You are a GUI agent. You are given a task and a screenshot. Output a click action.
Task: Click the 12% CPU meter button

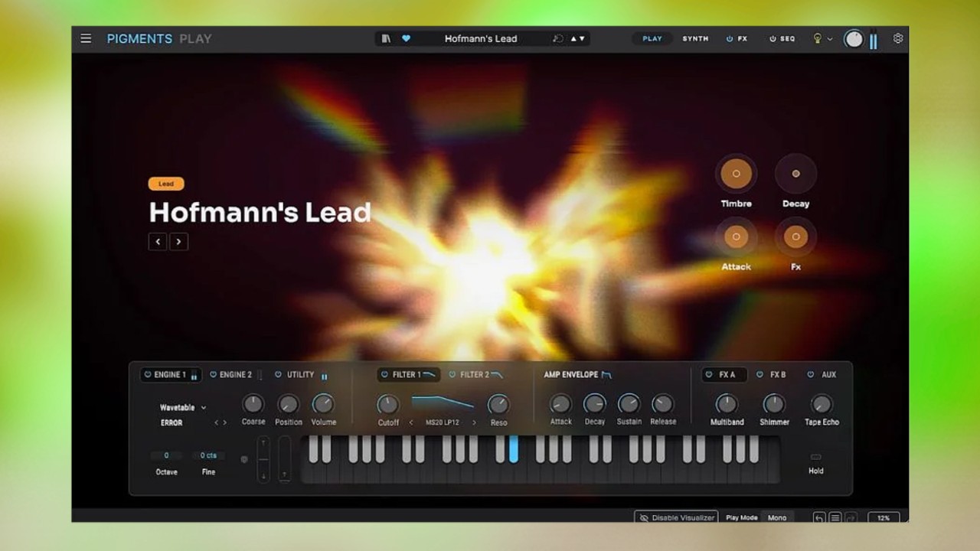point(884,518)
